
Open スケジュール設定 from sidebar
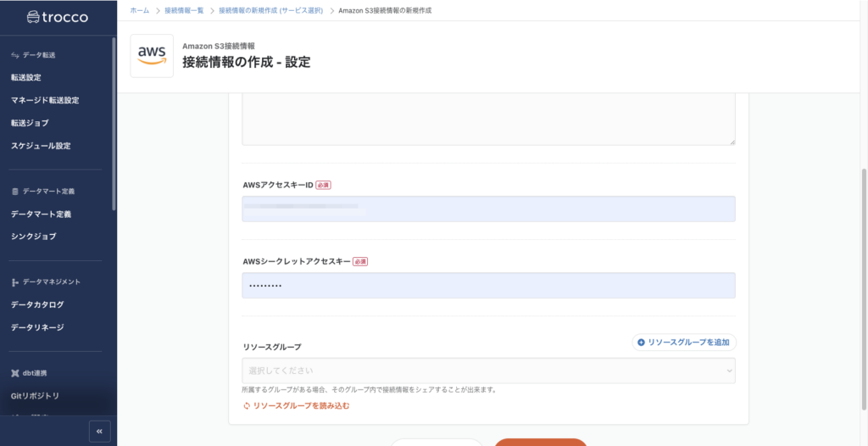tap(41, 146)
